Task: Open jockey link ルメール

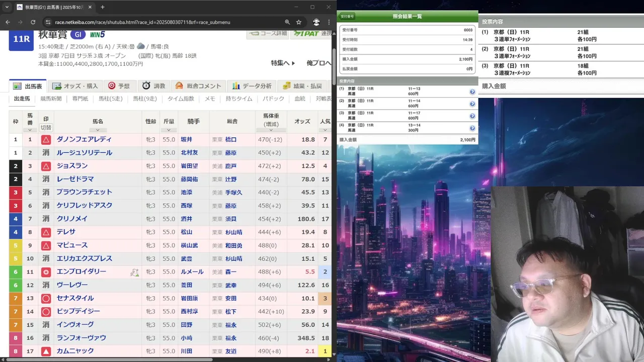Action: (192, 271)
